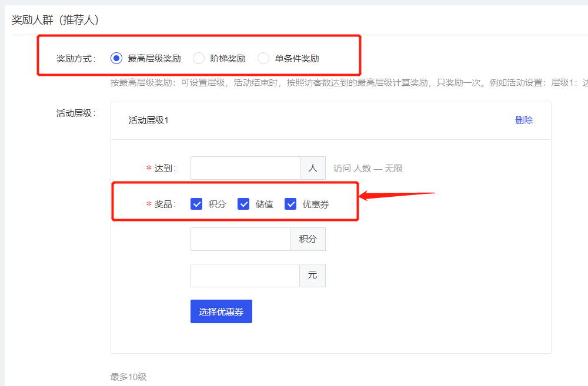The image size is (588, 386).
Task: Click the 访问 人数 — 无限 hint
Action: pyautogui.click(x=367, y=169)
